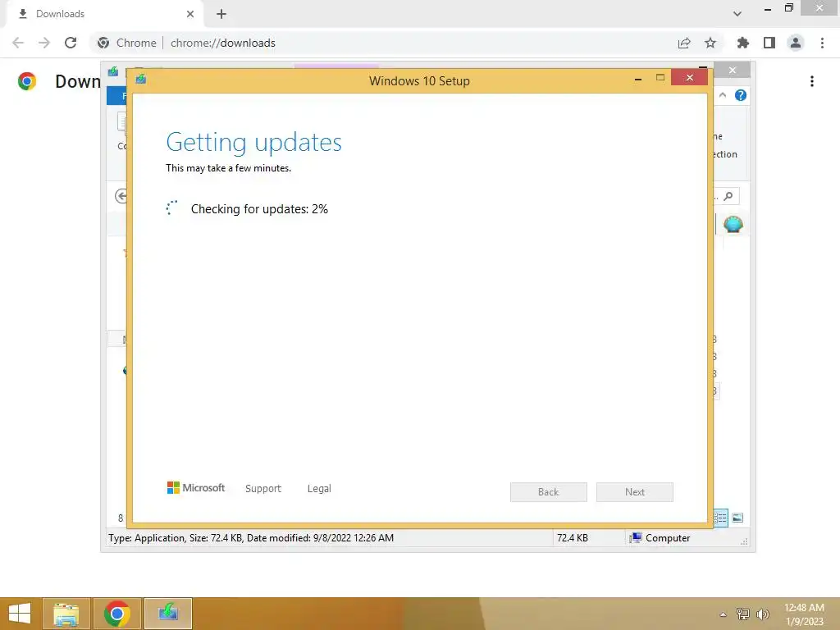Open Google Chrome from the taskbar

point(117,614)
